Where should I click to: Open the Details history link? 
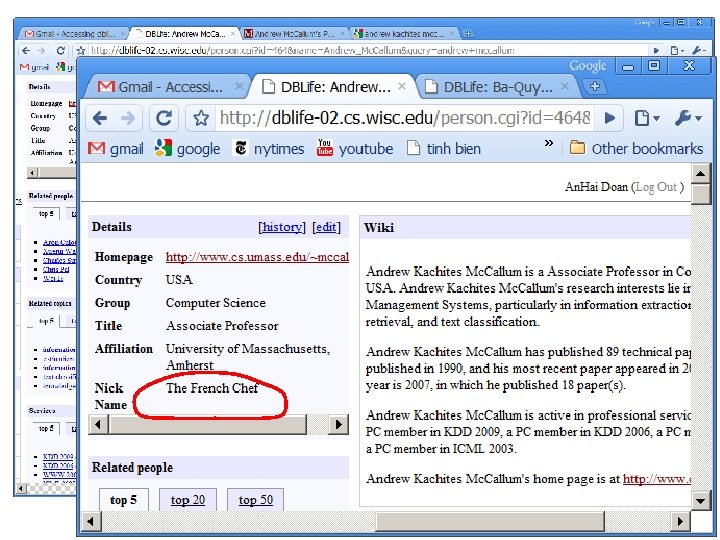[x=282, y=227]
